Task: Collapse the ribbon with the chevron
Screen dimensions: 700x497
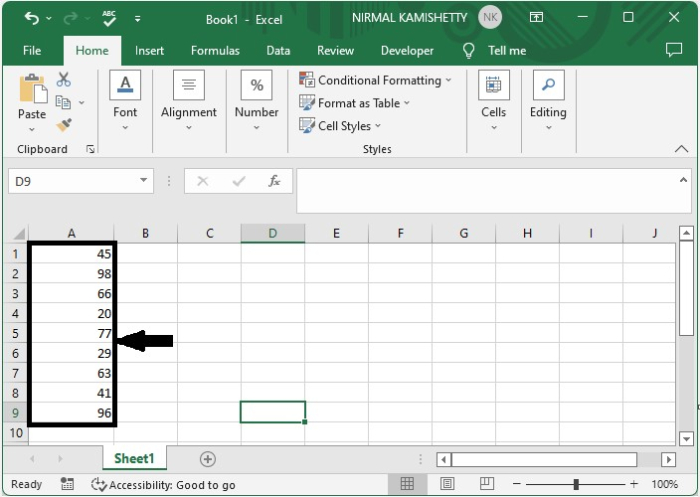Action: click(x=681, y=149)
